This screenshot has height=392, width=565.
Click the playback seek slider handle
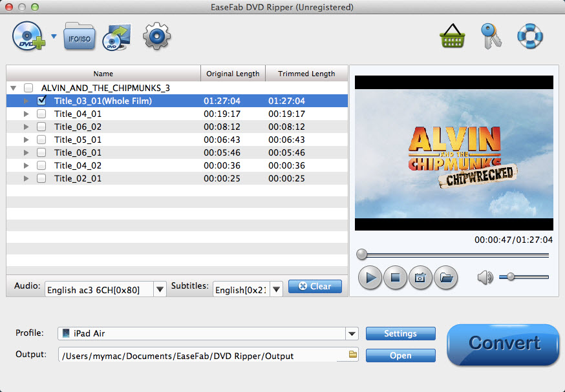coord(361,254)
